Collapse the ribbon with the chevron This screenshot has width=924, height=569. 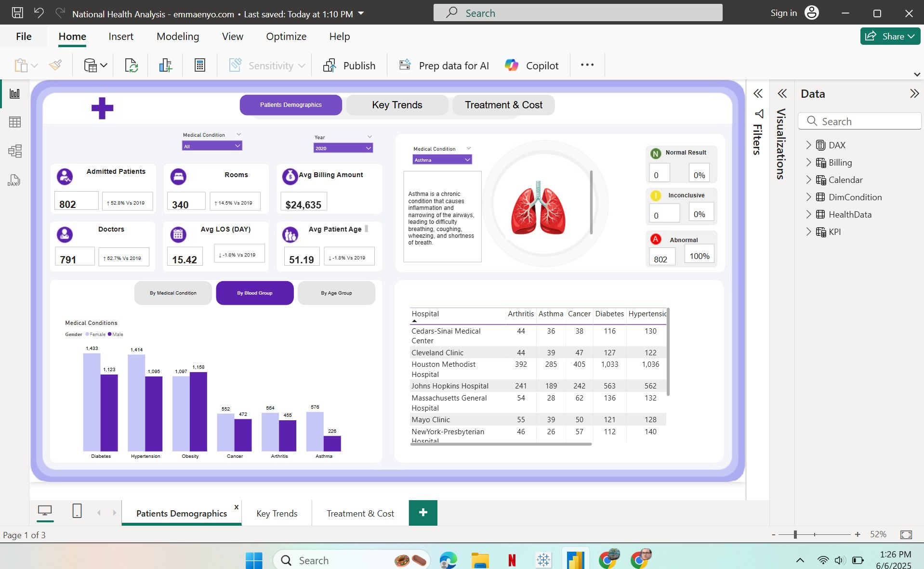pos(917,75)
